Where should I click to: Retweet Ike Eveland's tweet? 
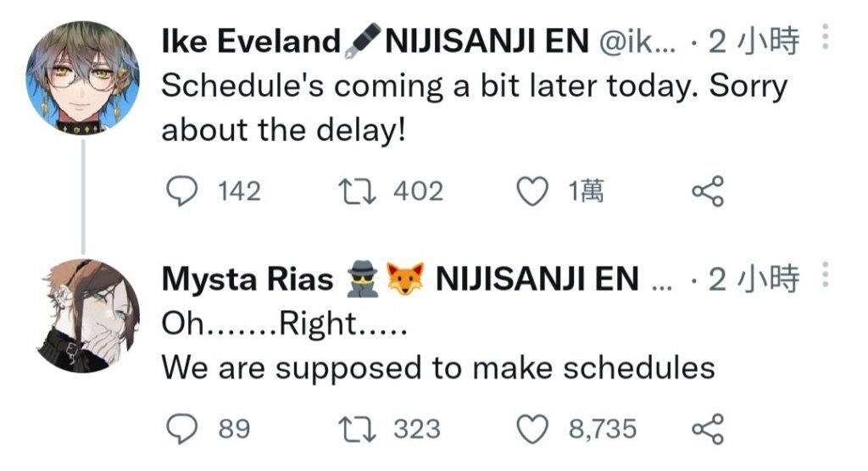(357, 191)
